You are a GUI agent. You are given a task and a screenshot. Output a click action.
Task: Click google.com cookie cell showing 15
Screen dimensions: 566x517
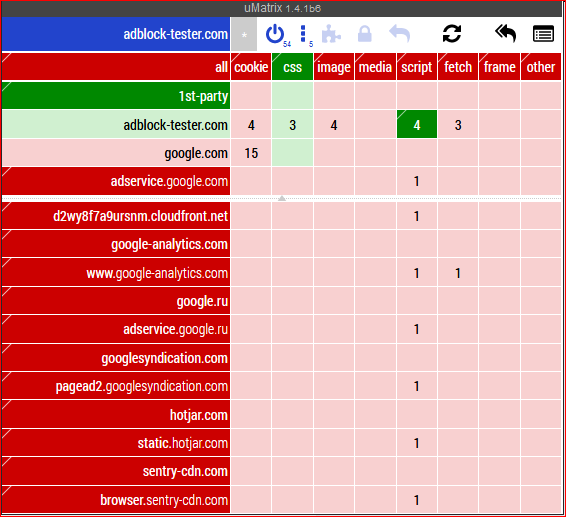point(251,153)
